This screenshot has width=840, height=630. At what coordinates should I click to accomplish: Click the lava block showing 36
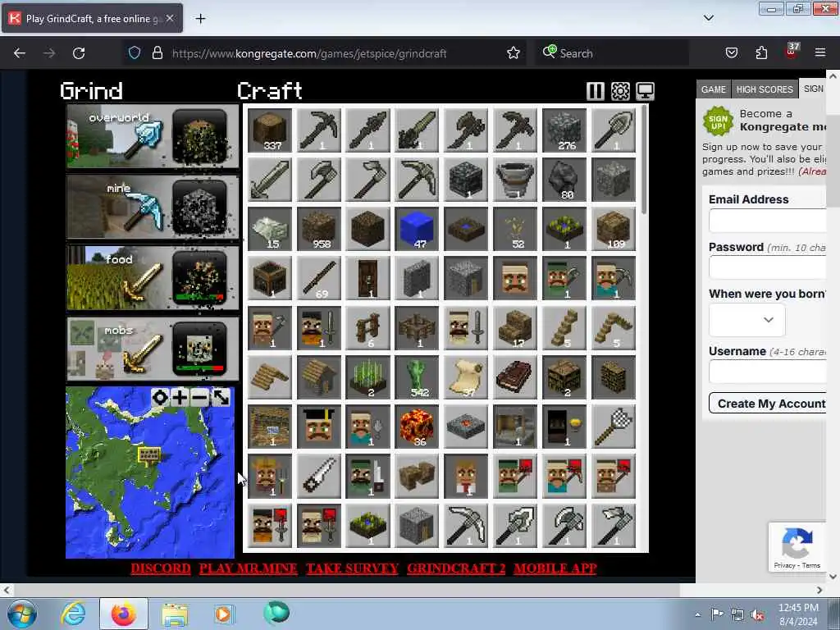tap(417, 427)
